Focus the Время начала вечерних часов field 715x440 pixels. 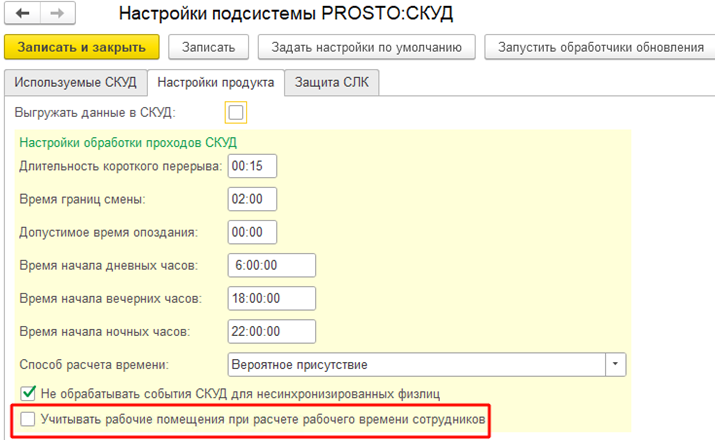pyautogui.click(x=271, y=297)
